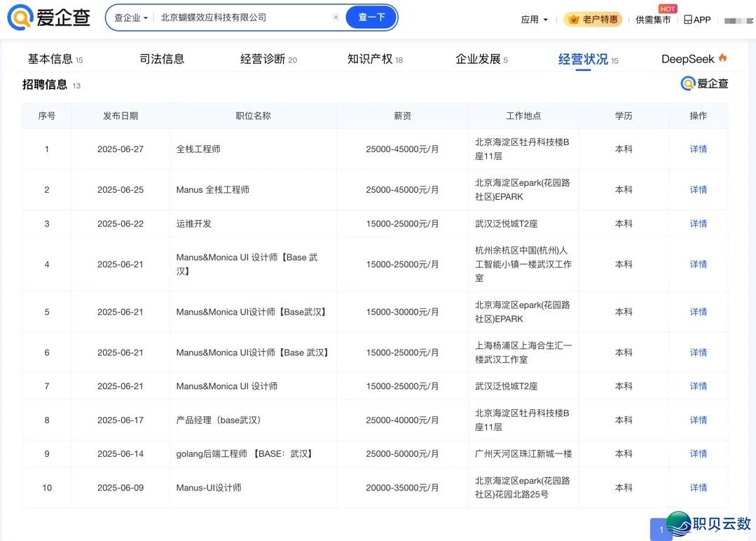Open 详情 for 全栈工程师 row
This screenshot has height=541, width=756.
[698, 149]
